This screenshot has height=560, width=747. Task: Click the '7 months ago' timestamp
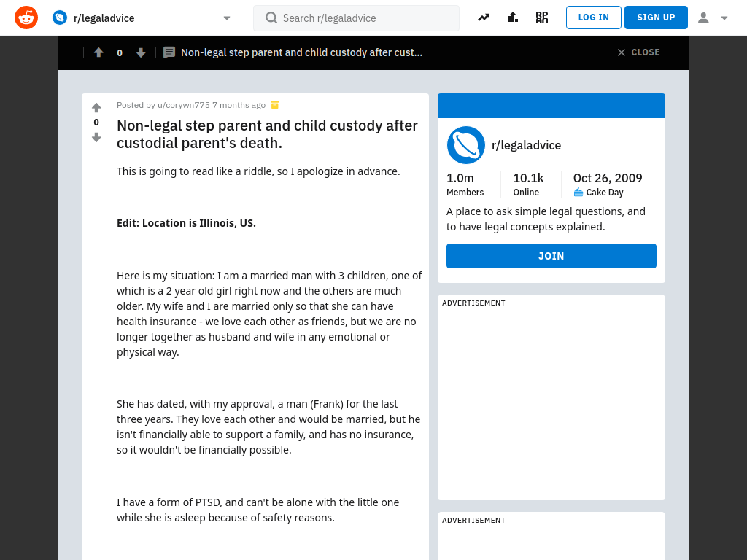[239, 105]
